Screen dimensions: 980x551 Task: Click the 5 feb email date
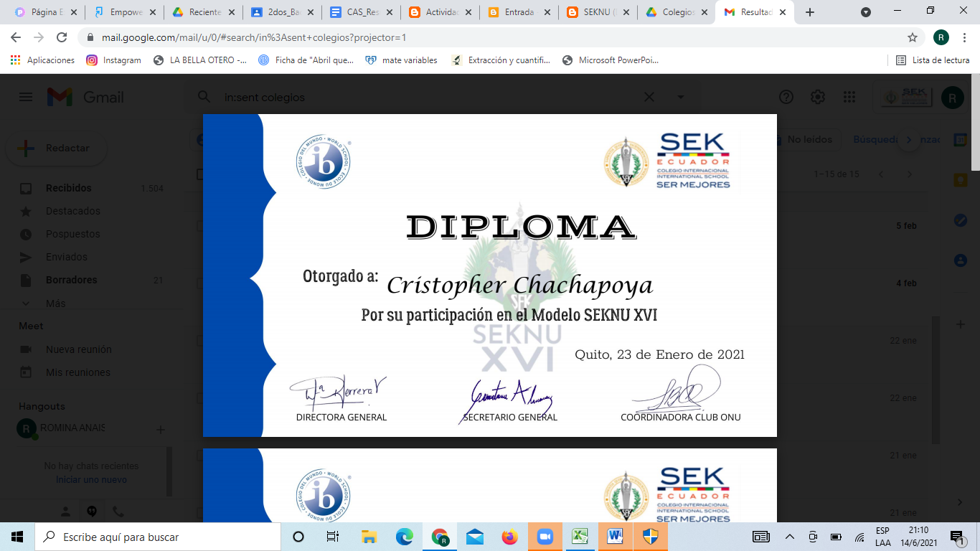point(906,226)
